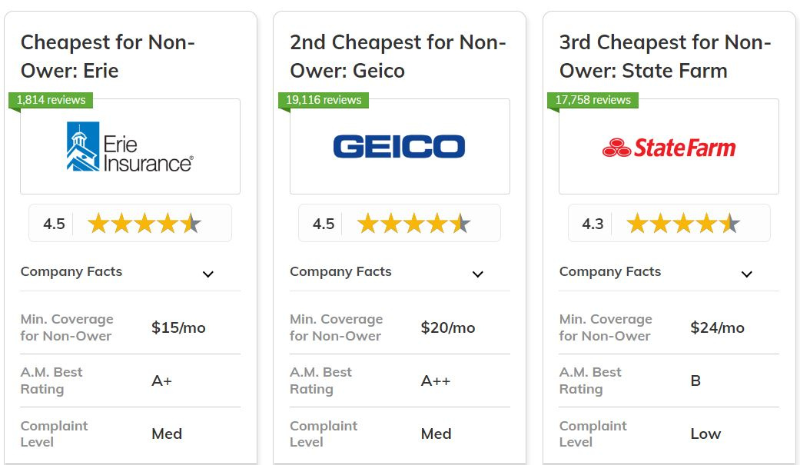Click Geico's 4.5 star rating stars

(414, 224)
